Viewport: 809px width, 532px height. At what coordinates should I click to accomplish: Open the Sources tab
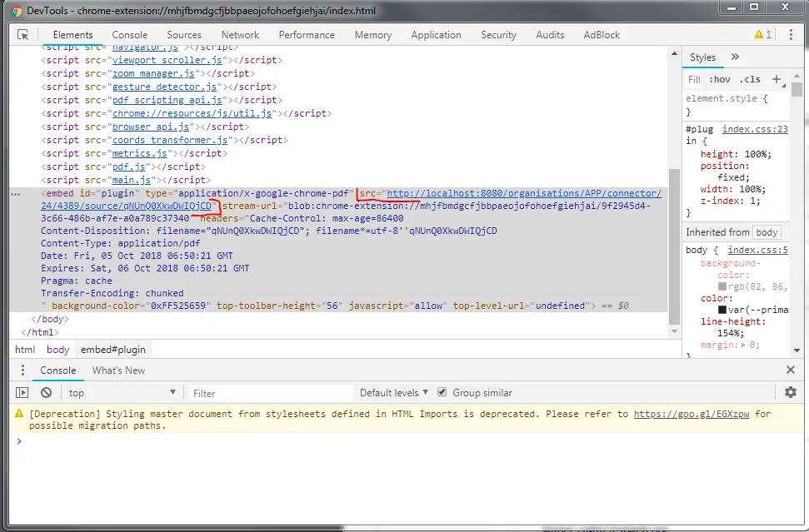point(184,34)
